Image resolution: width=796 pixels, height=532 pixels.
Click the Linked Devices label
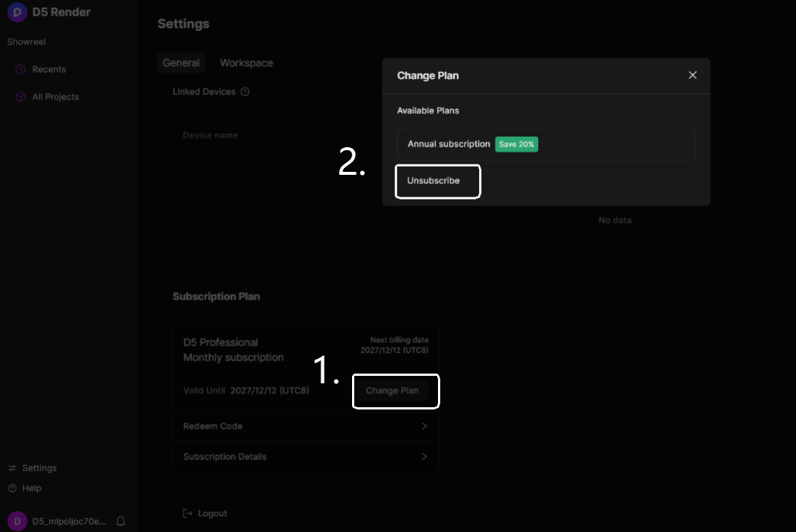(x=204, y=92)
